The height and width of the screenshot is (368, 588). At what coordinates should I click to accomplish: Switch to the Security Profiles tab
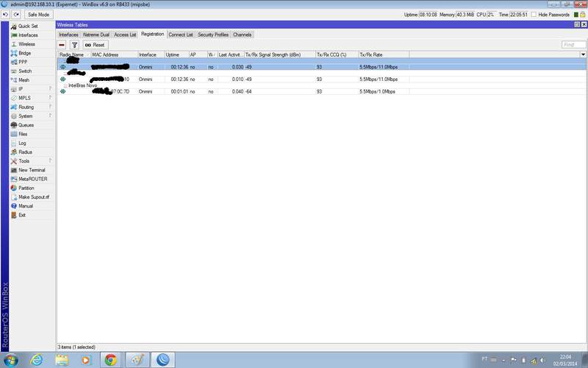[x=213, y=35]
